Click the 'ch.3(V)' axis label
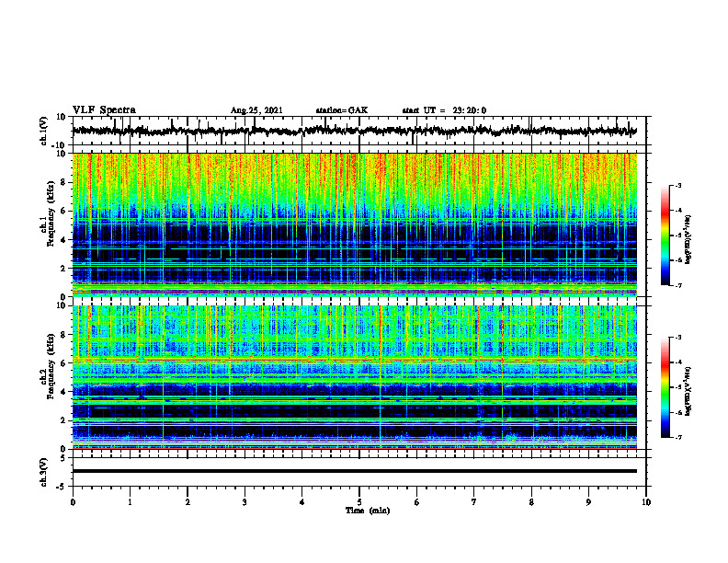This screenshot has height=563, width=728. 43,472
